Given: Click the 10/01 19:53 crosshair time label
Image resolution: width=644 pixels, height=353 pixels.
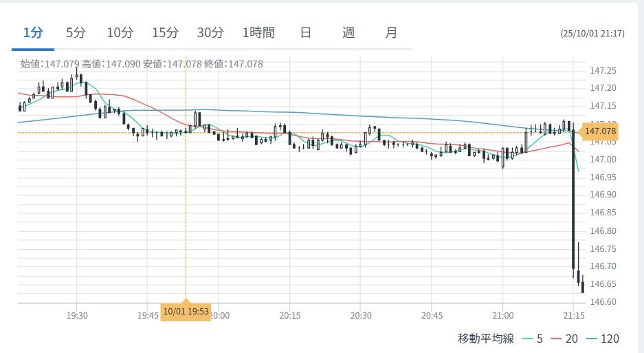Looking at the screenshot, I should 186,311.
